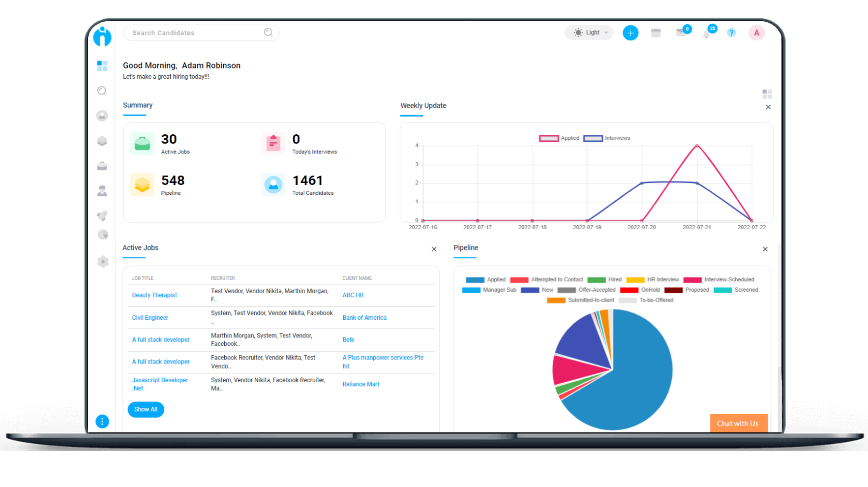Open the help question mark icon
This screenshot has height=487, width=868.
pyautogui.click(x=731, y=33)
